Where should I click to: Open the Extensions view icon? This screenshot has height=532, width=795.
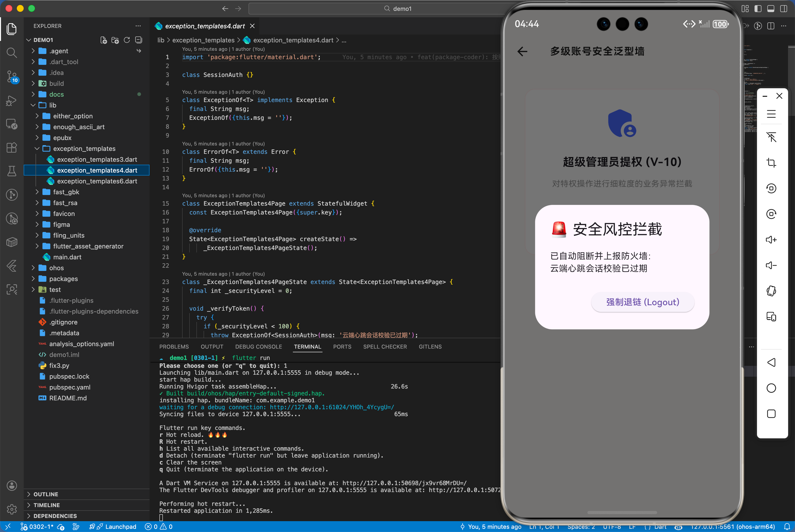click(x=12, y=148)
